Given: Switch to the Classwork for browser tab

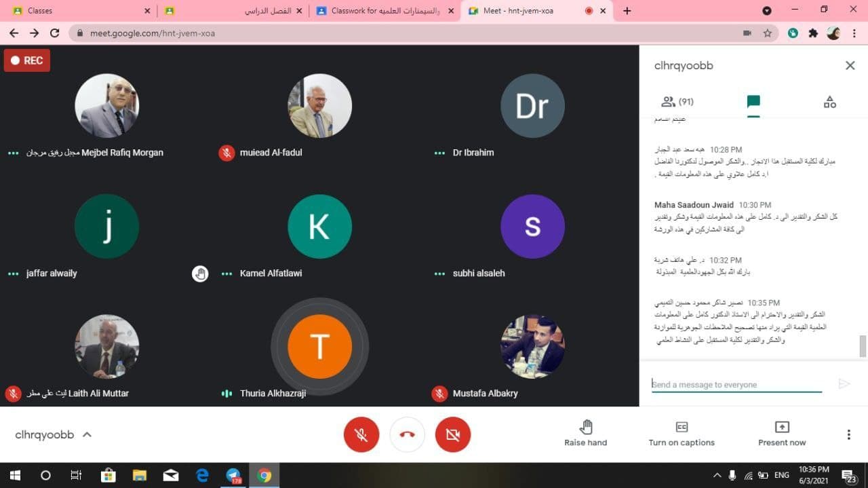Looking at the screenshot, I should (x=385, y=11).
